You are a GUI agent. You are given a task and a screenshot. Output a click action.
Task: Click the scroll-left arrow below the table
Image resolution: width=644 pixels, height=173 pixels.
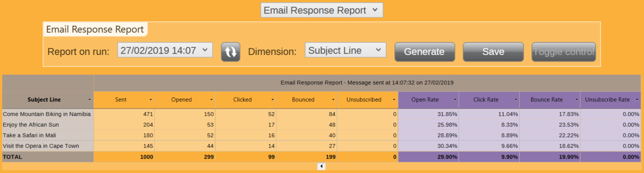tap(321, 166)
